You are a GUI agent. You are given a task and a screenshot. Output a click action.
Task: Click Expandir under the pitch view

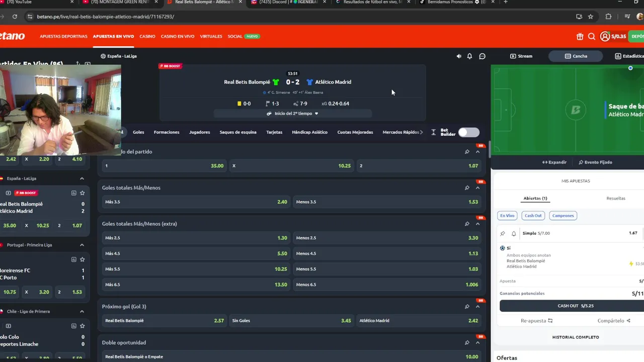click(x=554, y=162)
